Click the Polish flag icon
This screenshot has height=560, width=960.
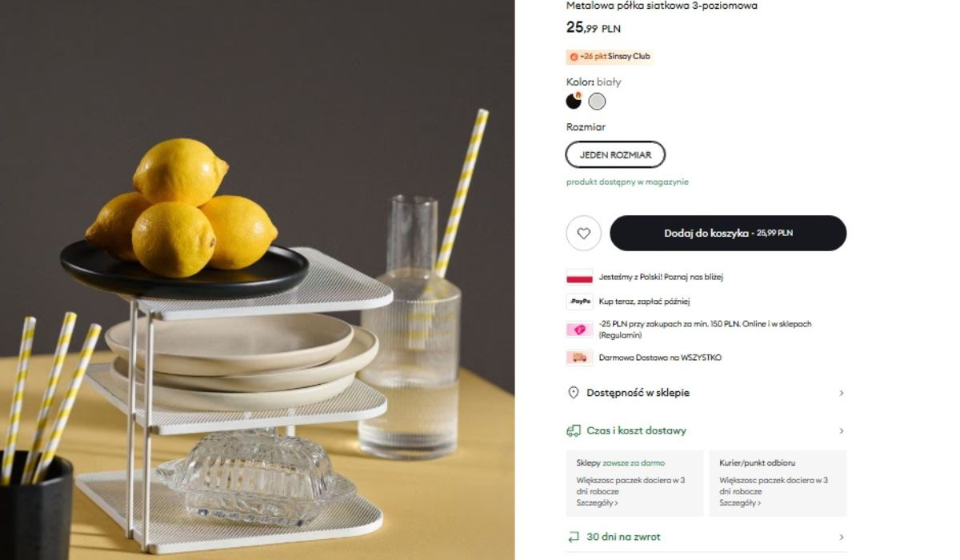coord(579,277)
